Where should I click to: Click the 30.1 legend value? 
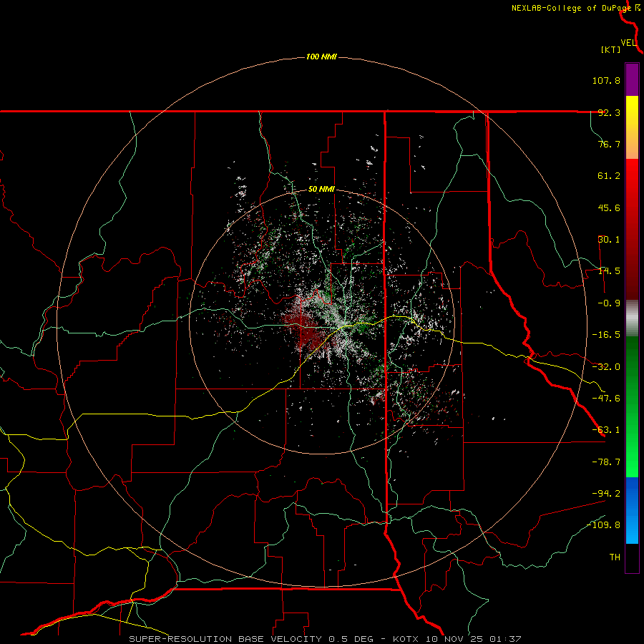[x=609, y=240]
